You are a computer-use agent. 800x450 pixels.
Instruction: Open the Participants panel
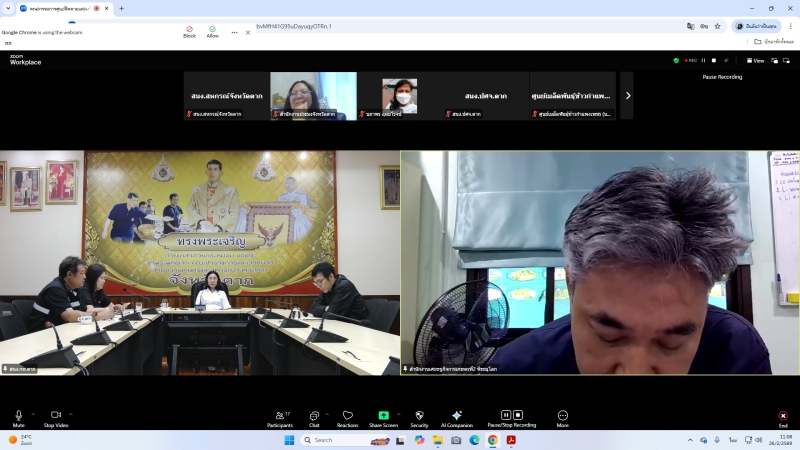[279, 416]
